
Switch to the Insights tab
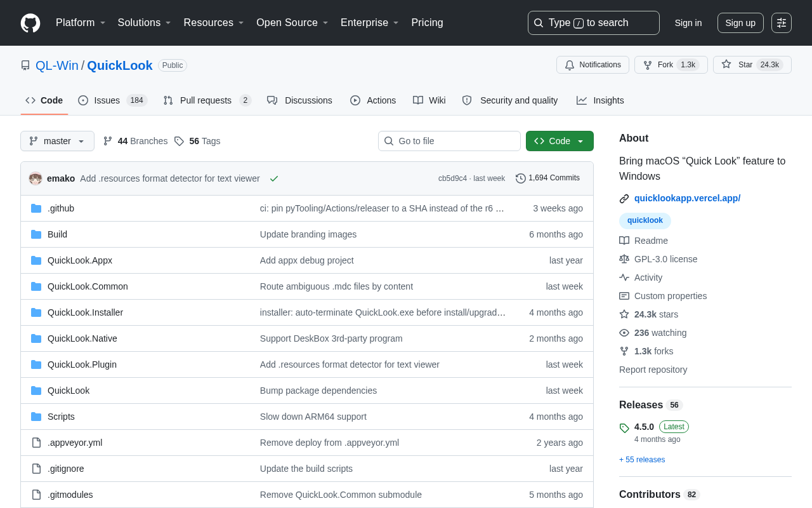(x=600, y=100)
